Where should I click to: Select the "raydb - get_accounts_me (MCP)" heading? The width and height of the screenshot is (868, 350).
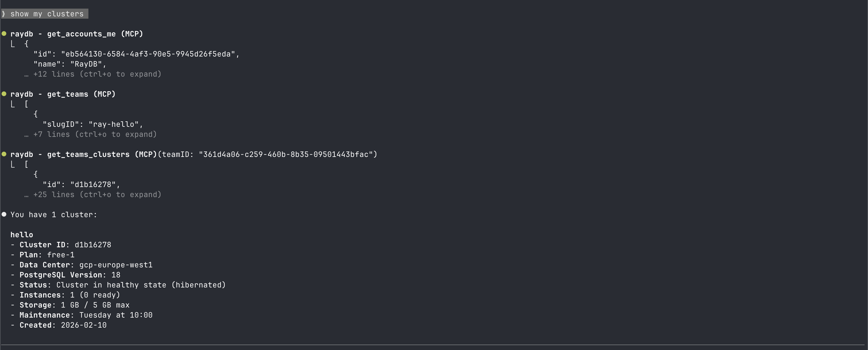[x=76, y=34]
